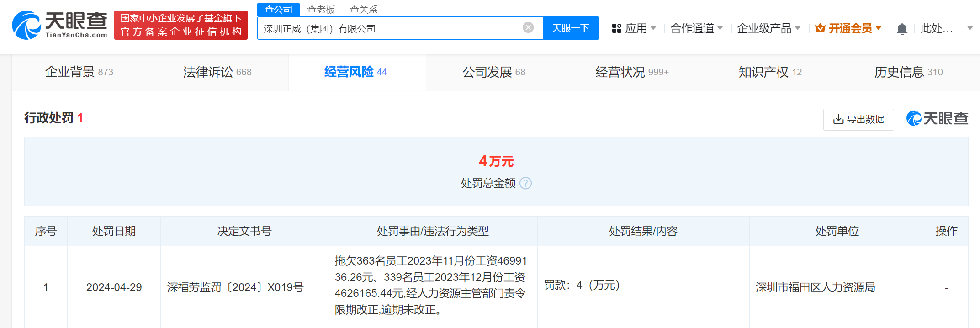Click the 行政处罚 section heading
This screenshot has height=328, width=980.
click(x=49, y=118)
